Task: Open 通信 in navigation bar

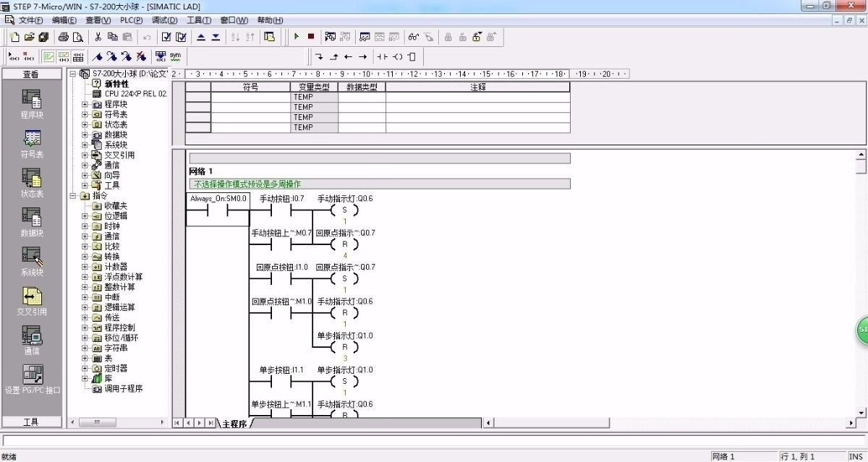Action: [32, 340]
